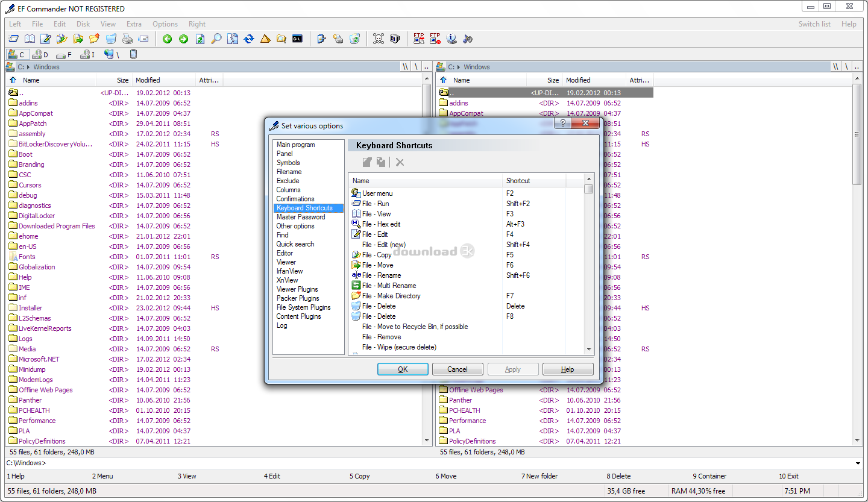
Task: Select Symbols in options tree
Action: point(288,163)
